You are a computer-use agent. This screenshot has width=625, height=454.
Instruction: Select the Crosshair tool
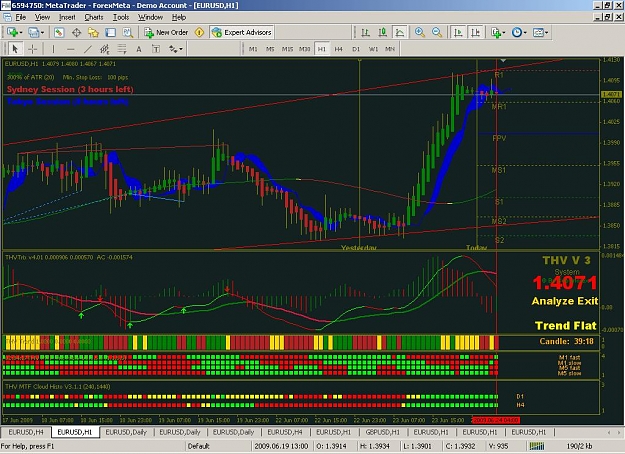(x=32, y=49)
